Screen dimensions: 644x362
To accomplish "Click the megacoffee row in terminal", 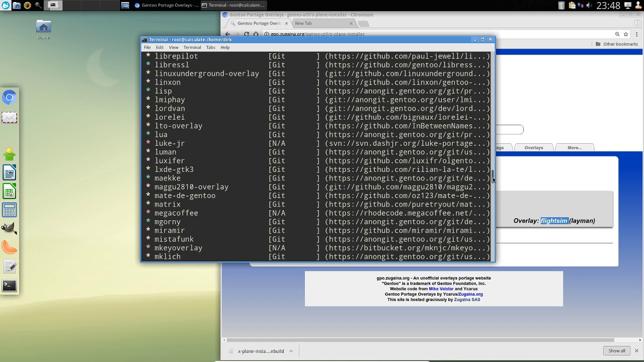I will [317, 213].
